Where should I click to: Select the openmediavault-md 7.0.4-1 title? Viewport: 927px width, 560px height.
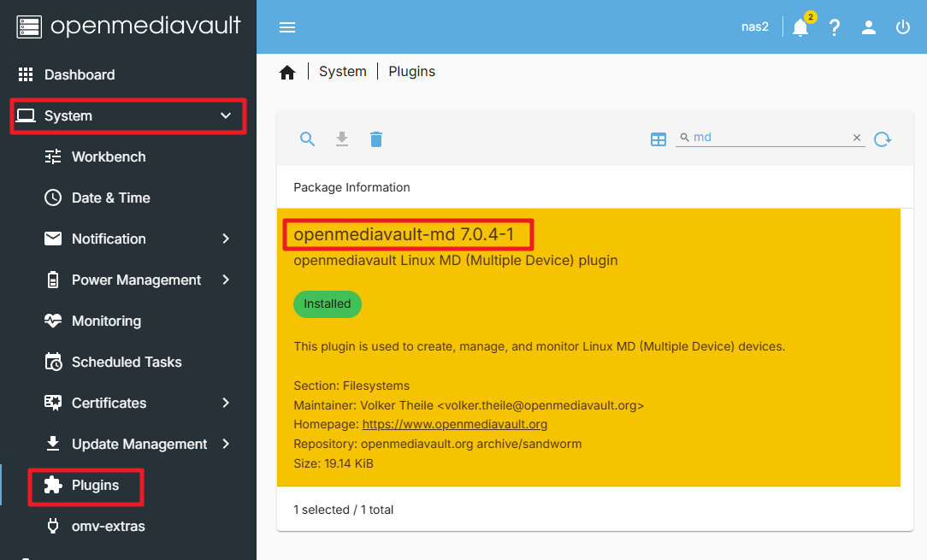click(x=404, y=235)
